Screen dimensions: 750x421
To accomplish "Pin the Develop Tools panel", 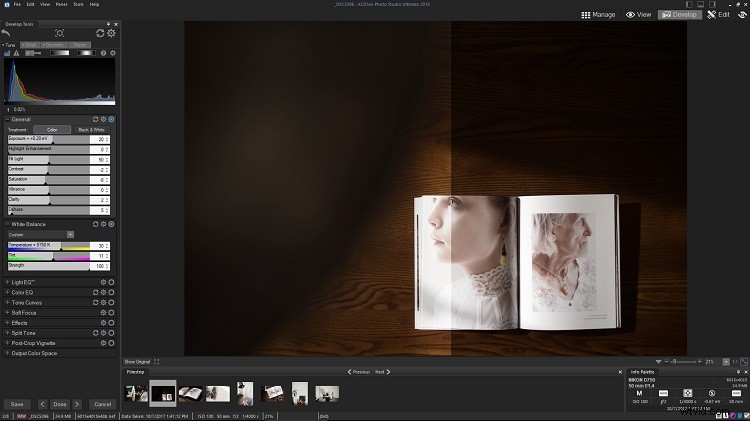I will 108,24.
